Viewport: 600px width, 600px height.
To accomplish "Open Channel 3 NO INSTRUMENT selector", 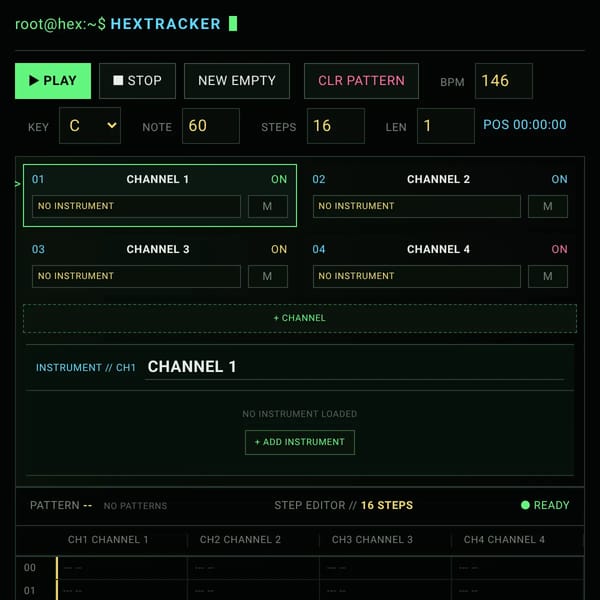I will click(136, 276).
